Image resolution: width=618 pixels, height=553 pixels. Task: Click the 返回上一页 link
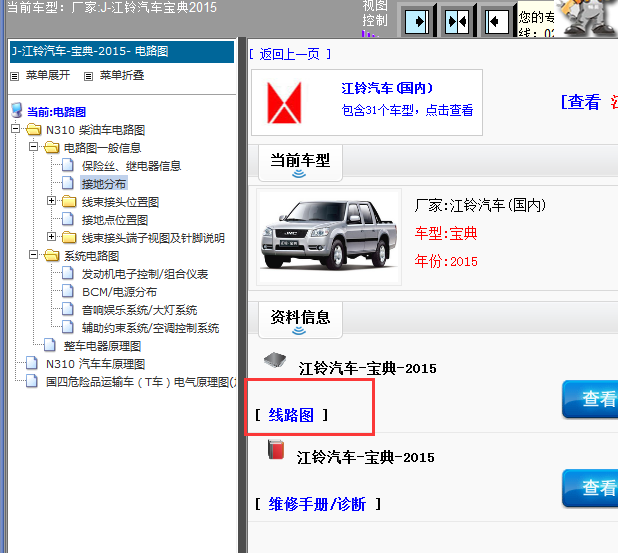[290, 54]
